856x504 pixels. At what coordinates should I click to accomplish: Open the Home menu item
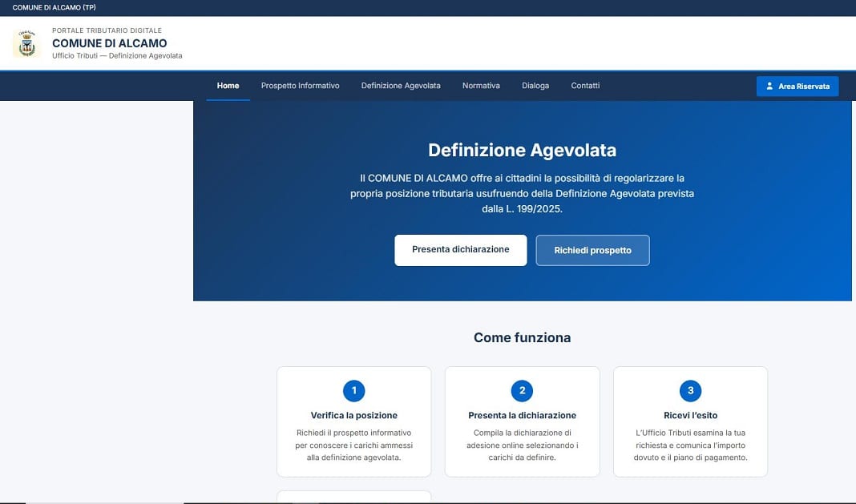point(228,86)
